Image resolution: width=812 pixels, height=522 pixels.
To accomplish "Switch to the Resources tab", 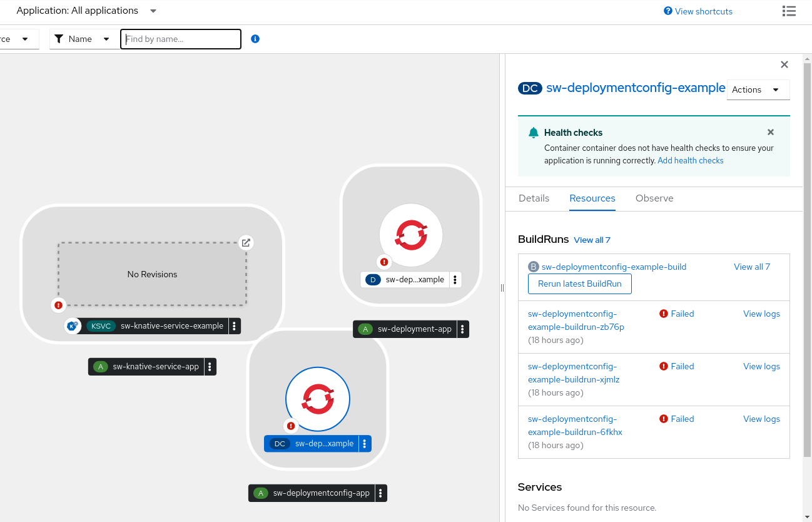I will tap(592, 198).
